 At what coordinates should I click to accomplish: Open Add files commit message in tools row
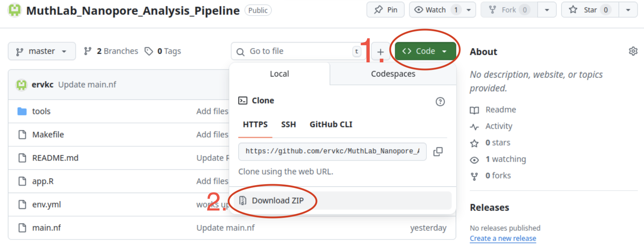click(212, 111)
